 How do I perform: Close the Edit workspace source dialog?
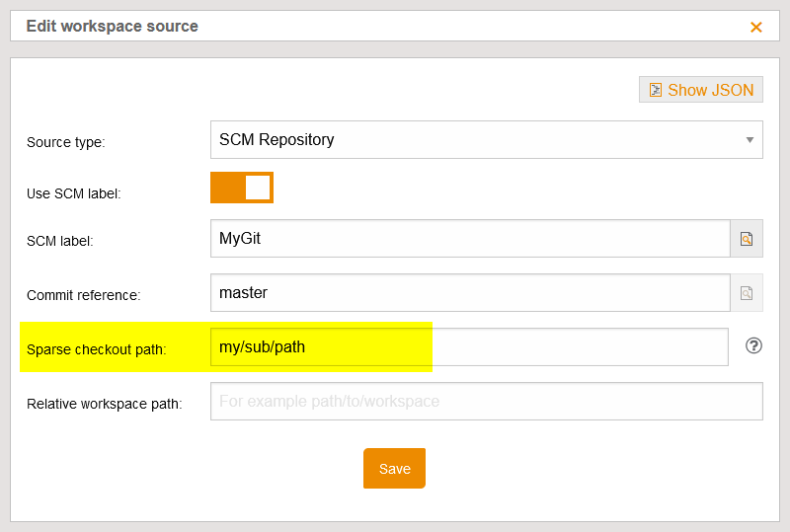point(755,27)
